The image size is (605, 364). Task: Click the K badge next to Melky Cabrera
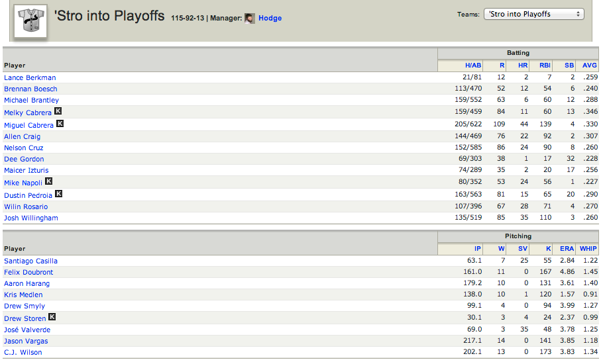pyautogui.click(x=58, y=111)
